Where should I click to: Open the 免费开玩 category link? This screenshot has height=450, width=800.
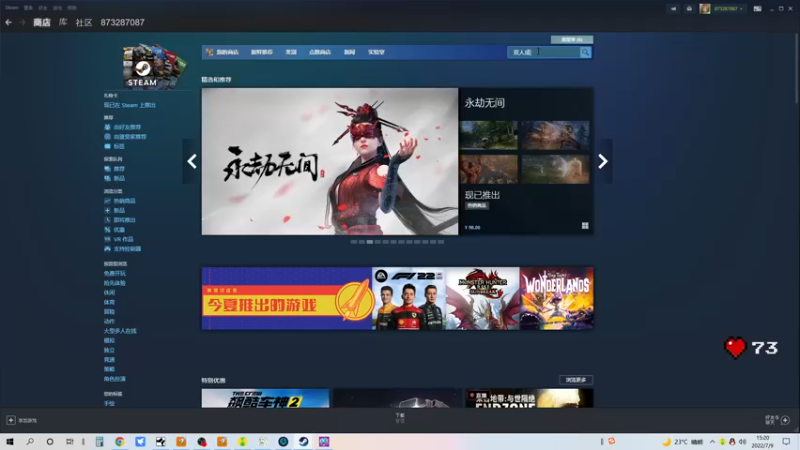click(114, 273)
